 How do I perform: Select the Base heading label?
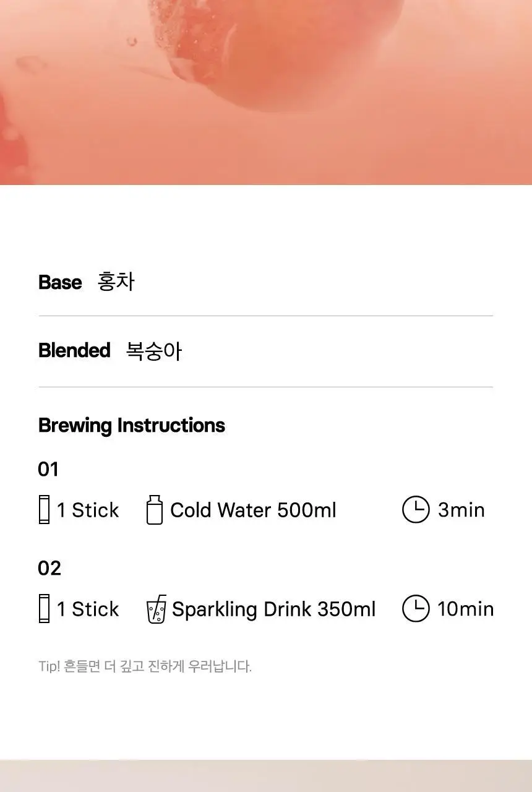pyautogui.click(x=60, y=282)
